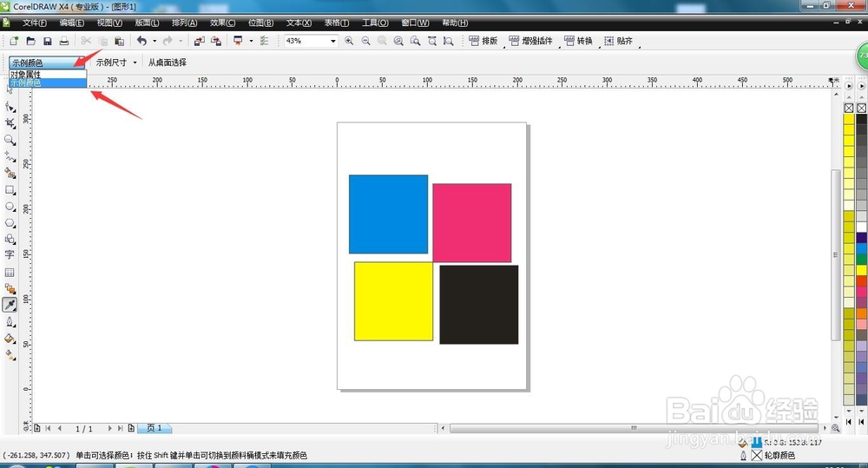Create a new document

[x=14, y=41]
